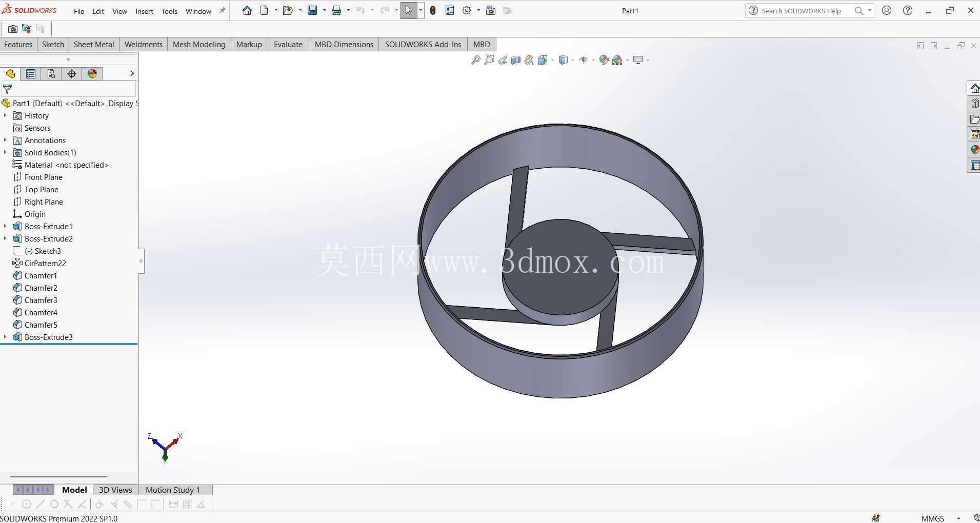Click Hide/Show Items eye icon

[x=584, y=60]
